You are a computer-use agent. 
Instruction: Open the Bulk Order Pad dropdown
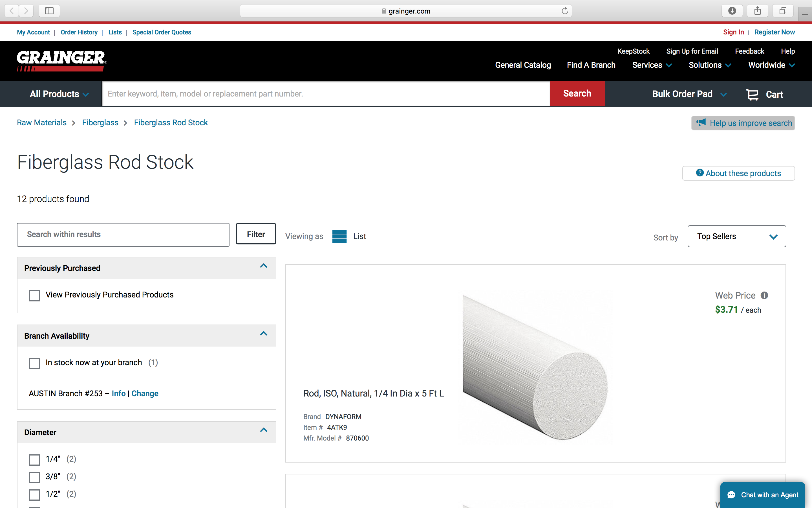coord(690,94)
